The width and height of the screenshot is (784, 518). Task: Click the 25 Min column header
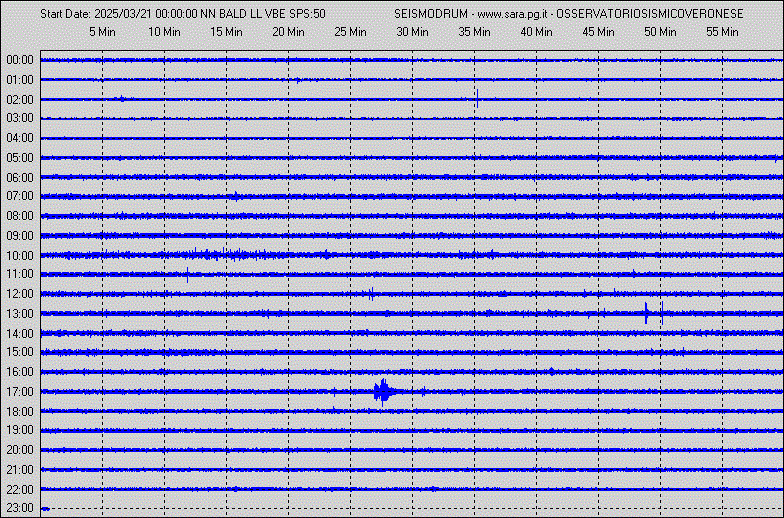[350, 32]
